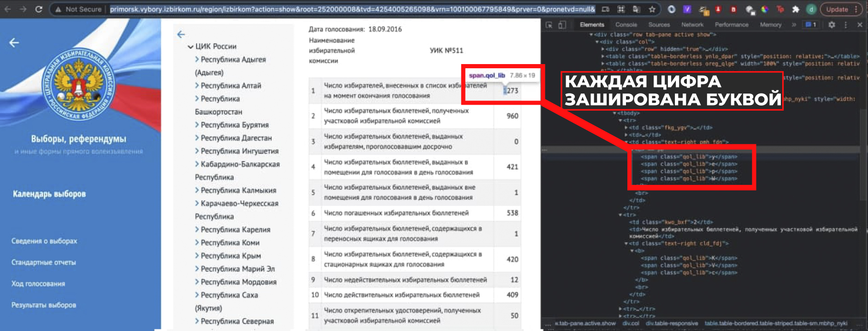Expand Республика Дагестан tree node
The image size is (868, 331).
(x=197, y=138)
